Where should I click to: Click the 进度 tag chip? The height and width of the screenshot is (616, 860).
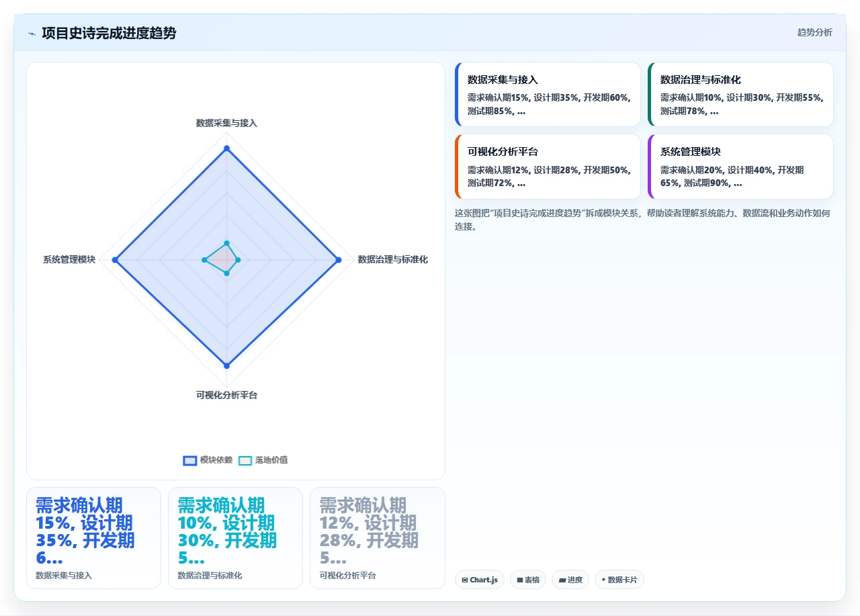coord(570,580)
